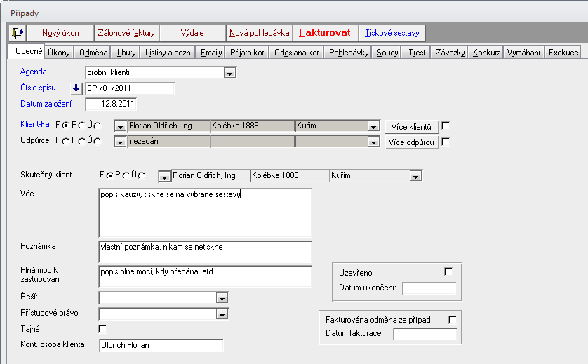Screen dimensions: 588x364
Task: Click the blue down arrow beside Číslo spisu
Action: [76, 88]
